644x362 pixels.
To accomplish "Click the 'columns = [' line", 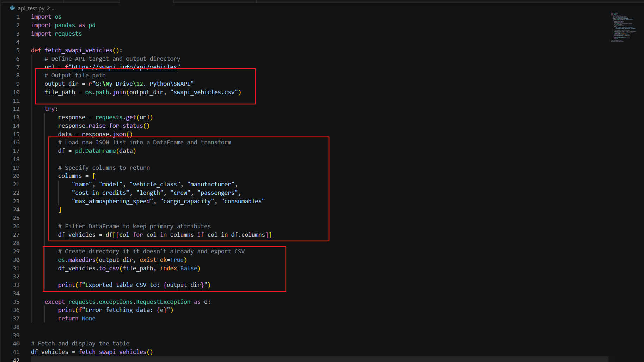I will pyautogui.click(x=76, y=176).
